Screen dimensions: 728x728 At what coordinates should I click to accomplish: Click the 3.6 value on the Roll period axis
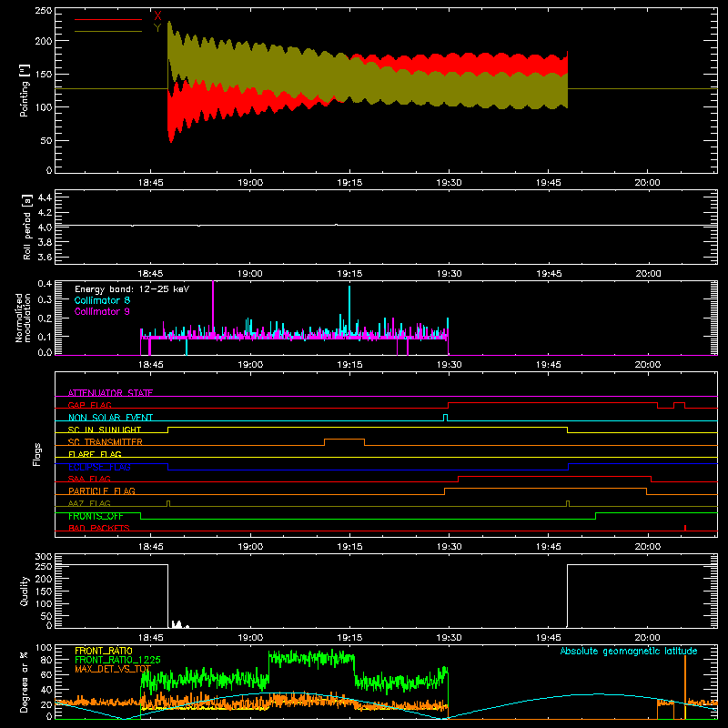click(45, 257)
